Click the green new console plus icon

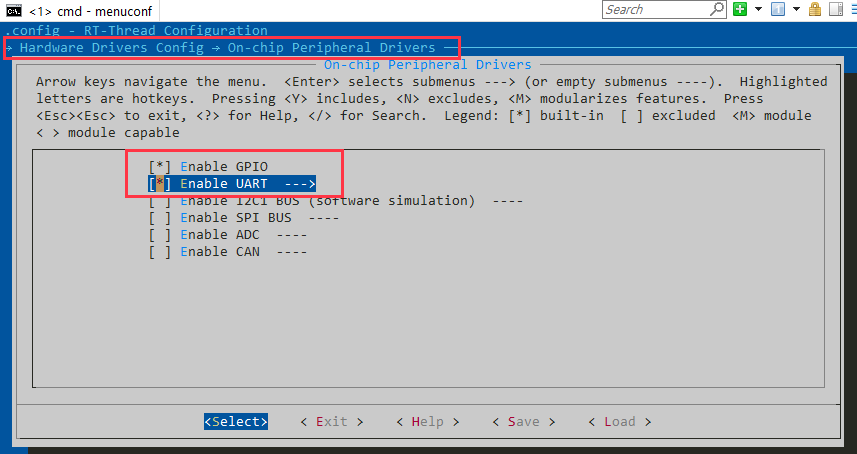click(741, 9)
